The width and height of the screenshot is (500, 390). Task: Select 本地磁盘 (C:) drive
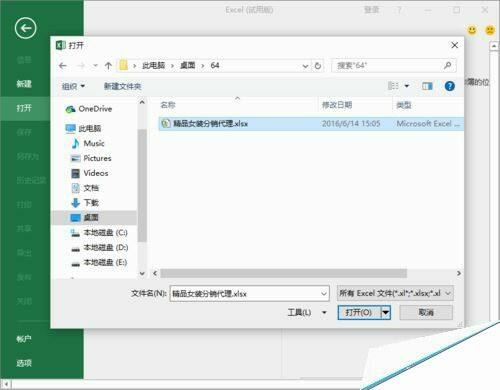coord(99,233)
